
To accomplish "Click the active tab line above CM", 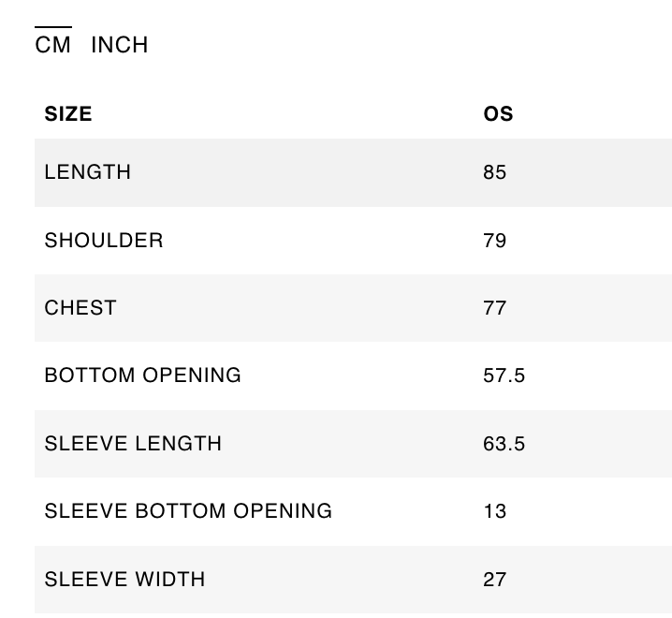I will click(x=53, y=28).
